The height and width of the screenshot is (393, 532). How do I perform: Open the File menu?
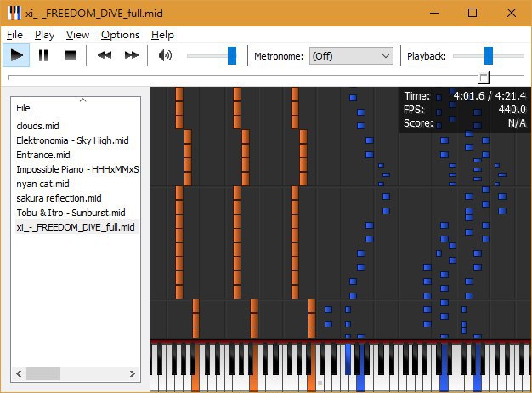14,35
